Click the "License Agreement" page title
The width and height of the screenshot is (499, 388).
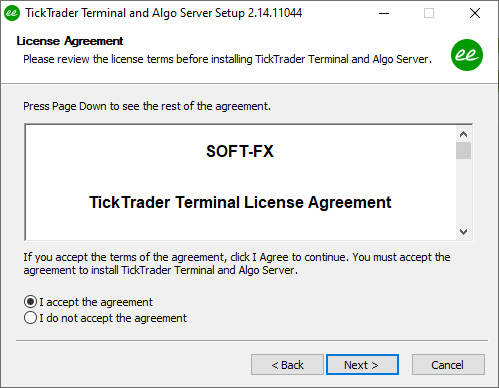[x=70, y=41]
